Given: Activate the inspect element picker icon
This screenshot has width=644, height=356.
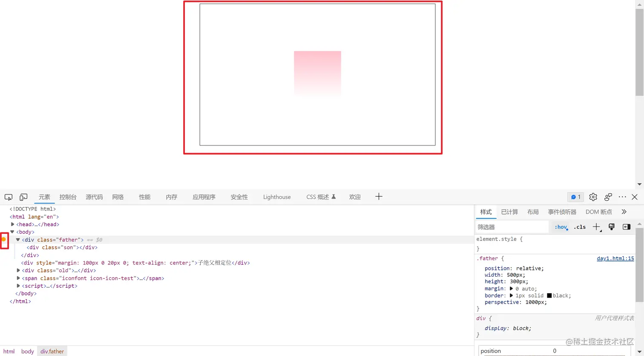Looking at the screenshot, I should tap(9, 197).
